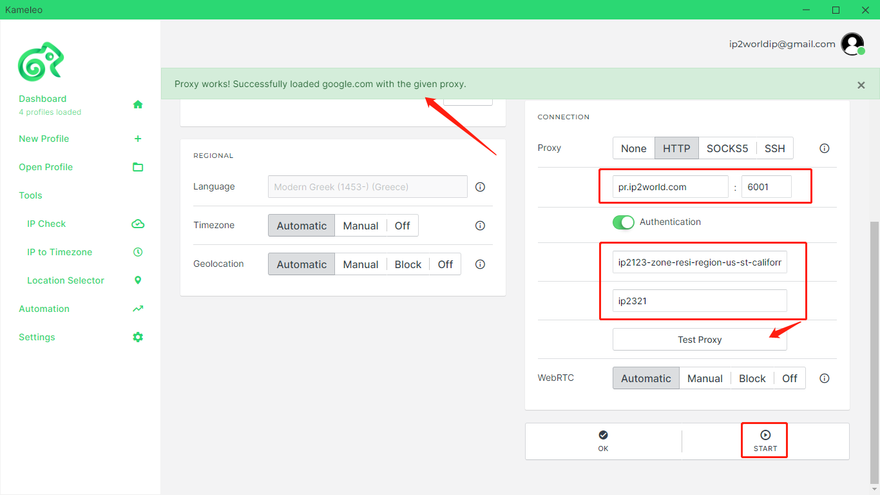Image resolution: width=880 pixels, height=495 pixels.
Task: Open Settings gear icon
Action: coord(138,337)
